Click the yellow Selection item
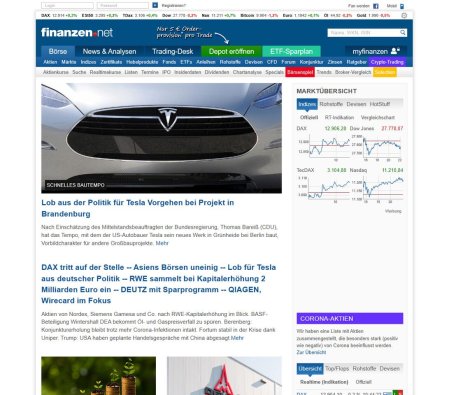 pyautogui.click(x=385, y=72)
